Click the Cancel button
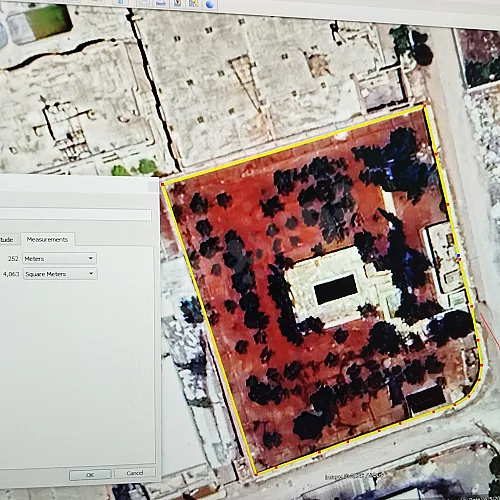Screen dimensions: 500x500 (x=135, y=473)
